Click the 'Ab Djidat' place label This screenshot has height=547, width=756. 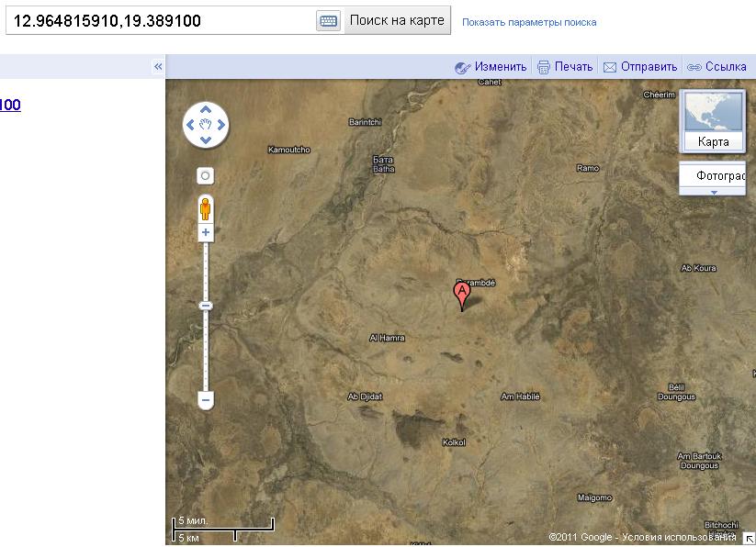365,396
